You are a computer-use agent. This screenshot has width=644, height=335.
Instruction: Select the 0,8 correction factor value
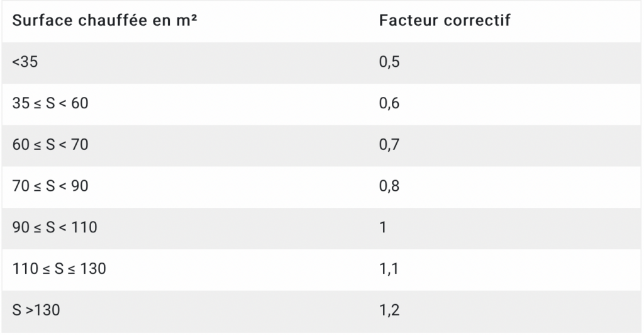[390, 186]
